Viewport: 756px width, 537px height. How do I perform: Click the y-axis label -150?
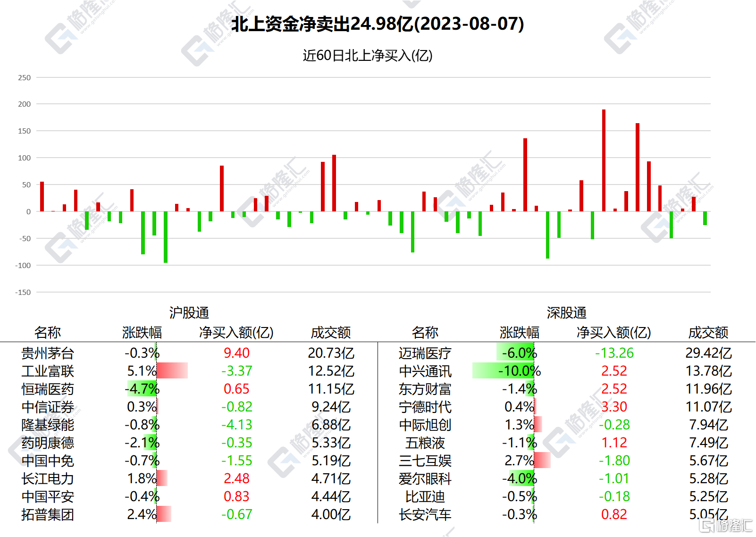[23, 293]
